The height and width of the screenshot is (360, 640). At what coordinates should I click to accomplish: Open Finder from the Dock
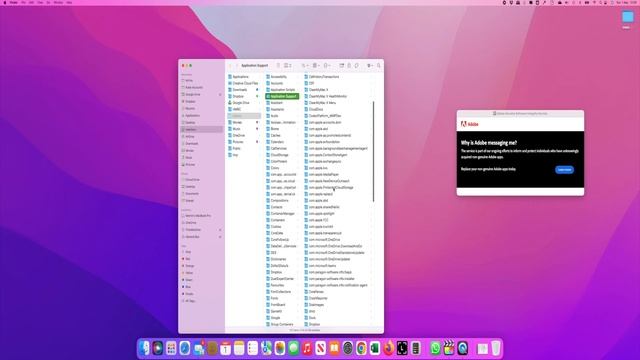144,348
